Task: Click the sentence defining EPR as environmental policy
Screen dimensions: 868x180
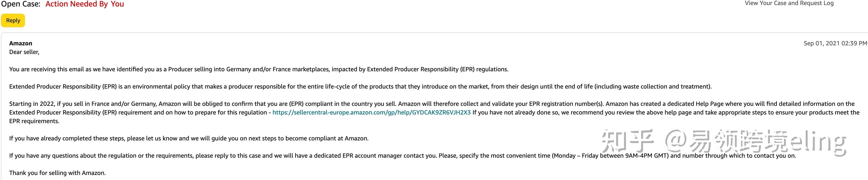Action: coord(360,86)
